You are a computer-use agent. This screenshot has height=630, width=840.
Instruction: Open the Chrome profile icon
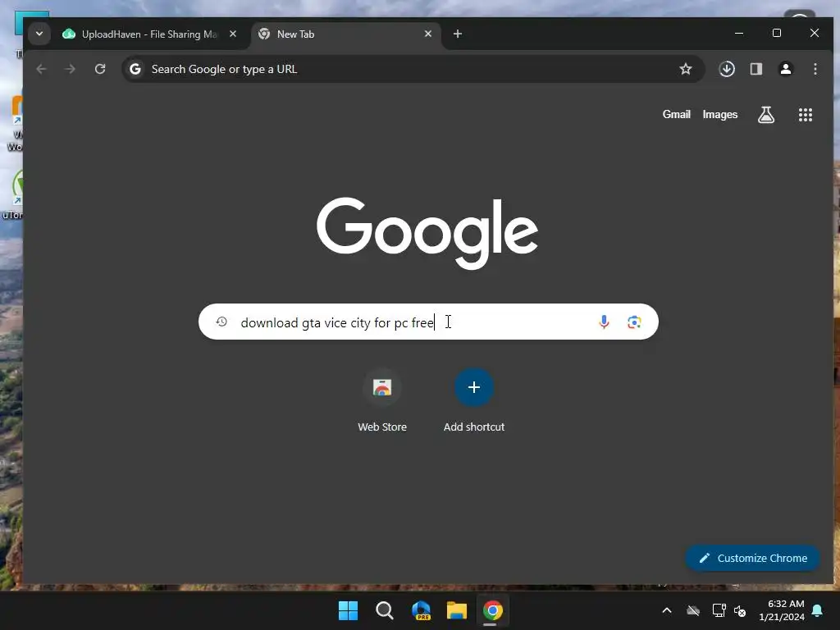click(786, 69)
